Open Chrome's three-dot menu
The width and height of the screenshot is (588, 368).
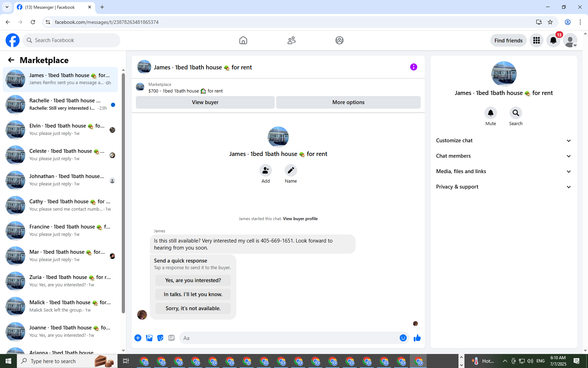(x=580, y=22)
